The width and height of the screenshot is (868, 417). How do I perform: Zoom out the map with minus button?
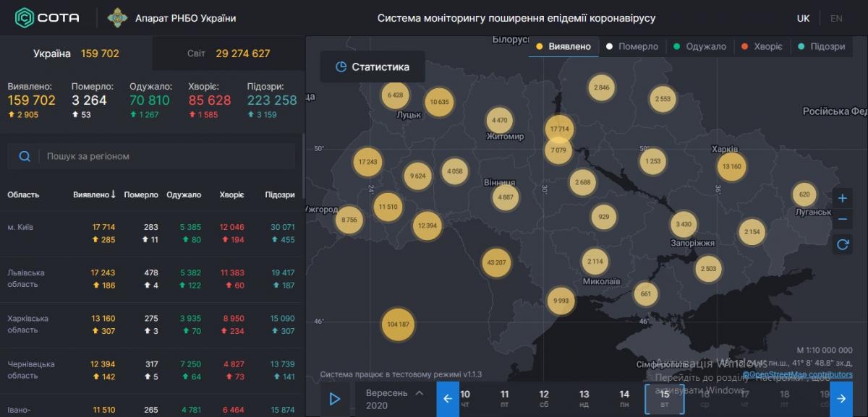coord(842,219)
